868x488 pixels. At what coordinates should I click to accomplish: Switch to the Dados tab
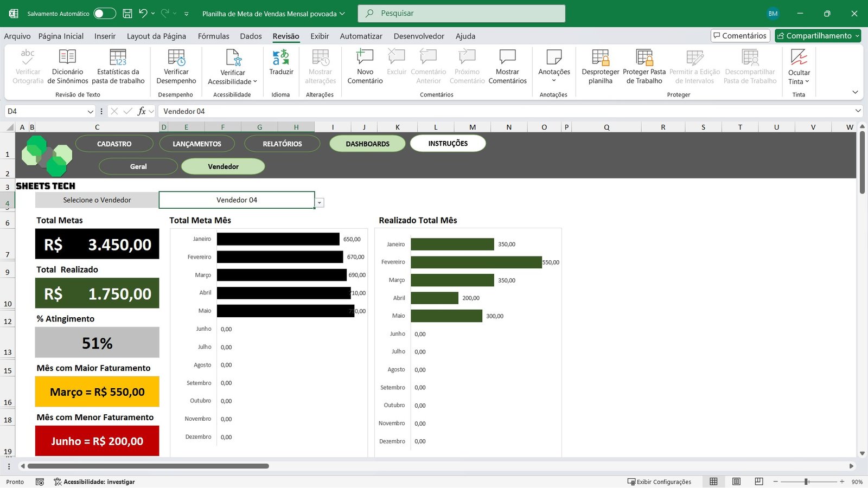(251, 36)
